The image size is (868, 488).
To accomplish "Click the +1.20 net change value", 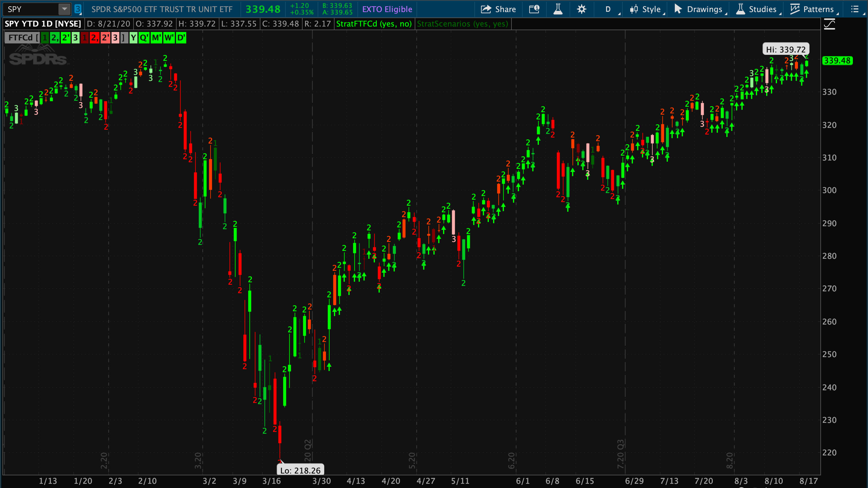I will click(x=299, y=6).
